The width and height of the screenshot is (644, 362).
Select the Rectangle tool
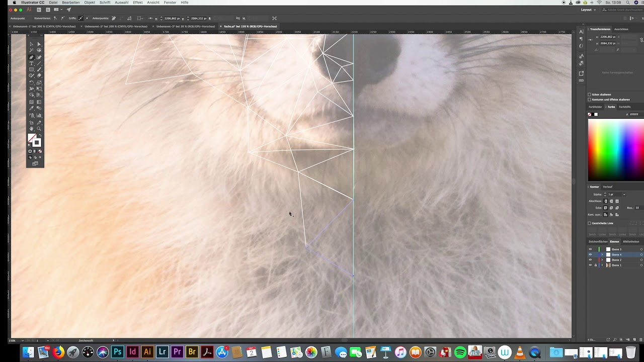tap(31, 69)
